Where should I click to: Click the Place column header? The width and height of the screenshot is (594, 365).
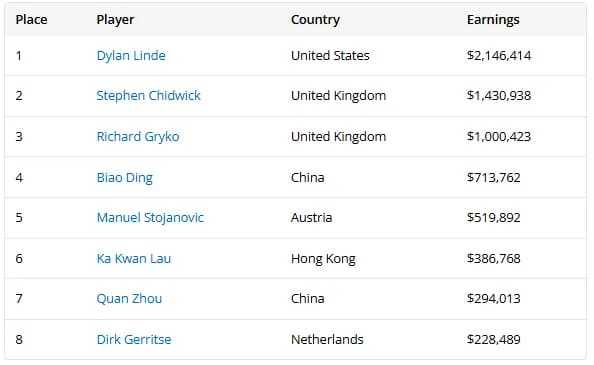click(x=31, y=20)
